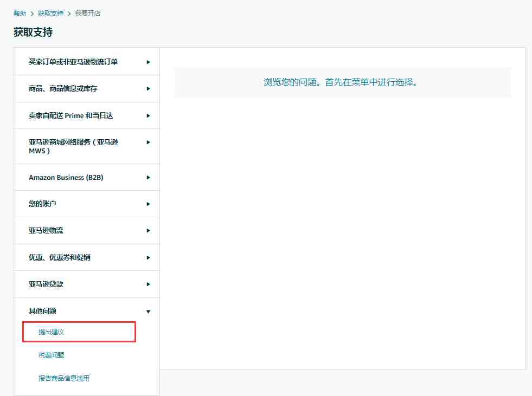
Task: Open the 优惠、优惠券和促销 category
Action: click(60, 257)
